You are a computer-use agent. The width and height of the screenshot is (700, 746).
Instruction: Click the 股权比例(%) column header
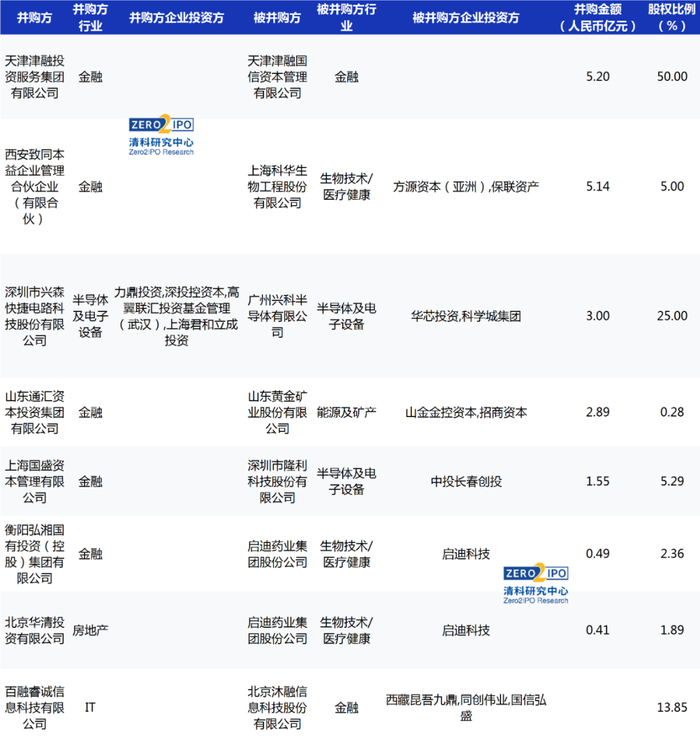(672, 18)
